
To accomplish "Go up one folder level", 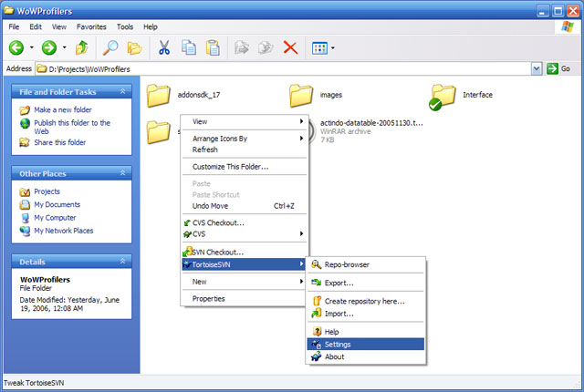I will pos(81,47).
